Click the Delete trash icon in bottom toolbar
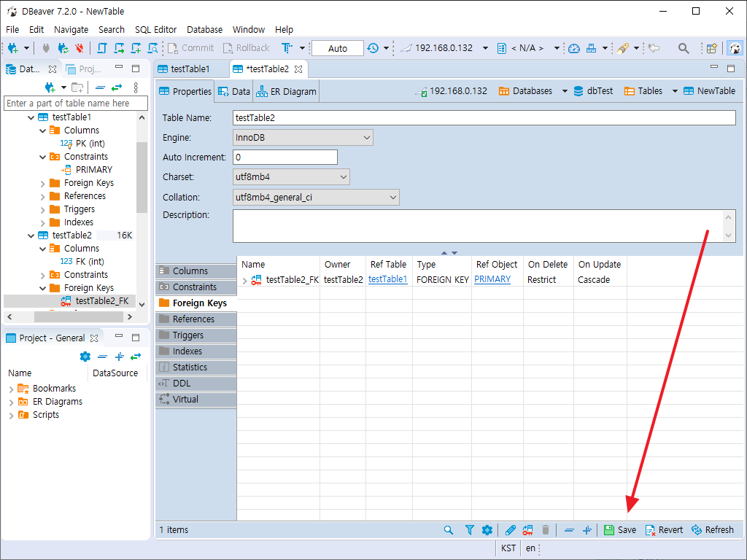The image size is (747, 560). 546,530
